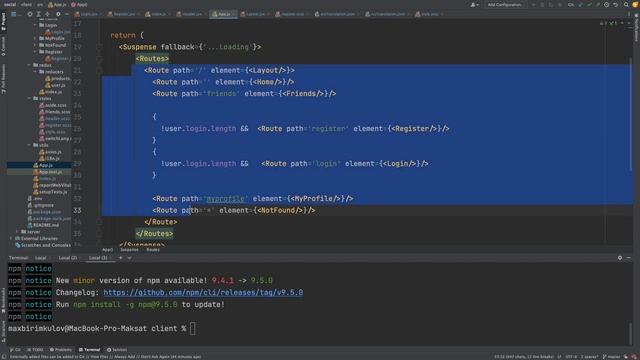This screenshot has width=640, height=360.
Task: Open the Commit side panel tab
Action: pos(3,46)
